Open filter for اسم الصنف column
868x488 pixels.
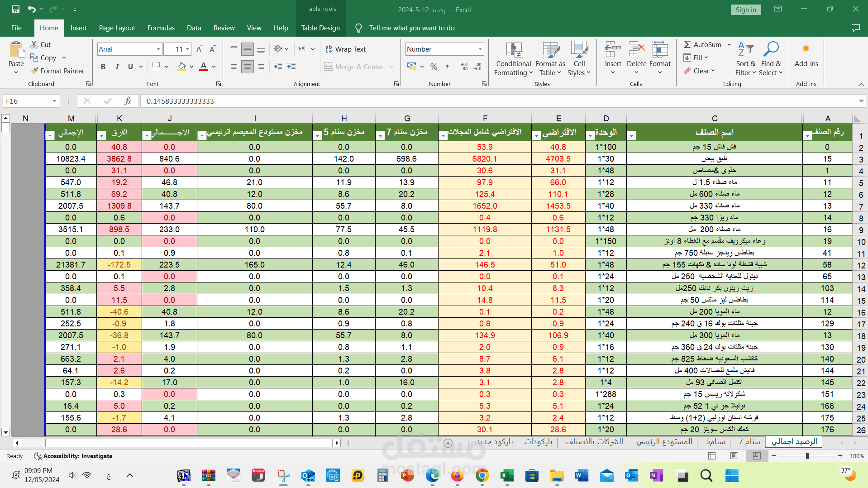click(x=631, y=135)
